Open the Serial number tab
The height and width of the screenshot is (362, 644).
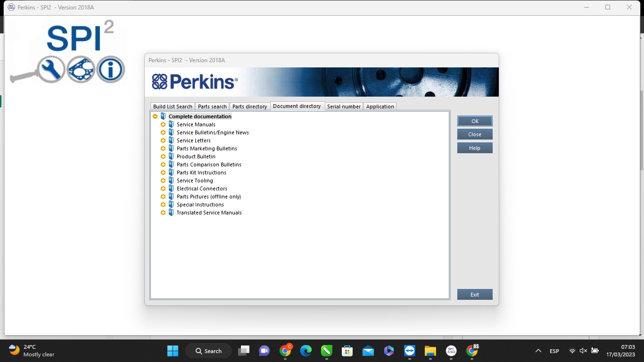pos(344,106)
